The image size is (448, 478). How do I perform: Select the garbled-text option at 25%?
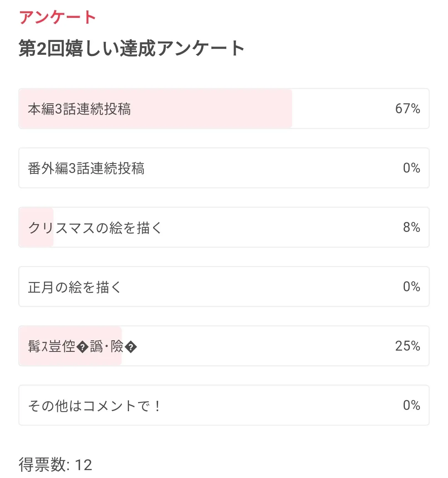[207, 346]
